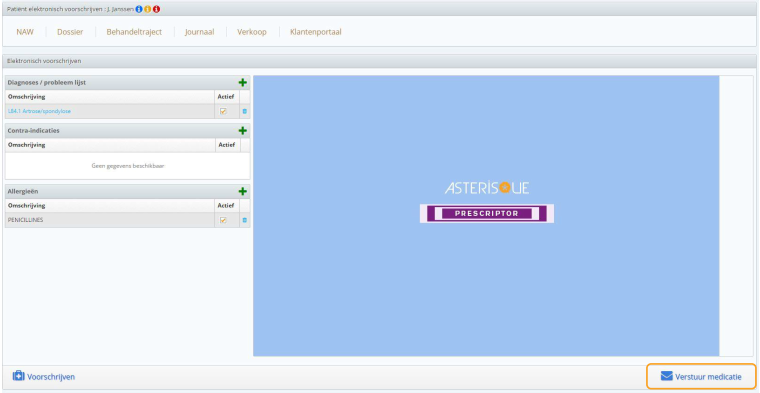Viewport: 760px width, 393px height.
Task: Click the blue info icon beside J. Janssen
Action: point(139,9)
